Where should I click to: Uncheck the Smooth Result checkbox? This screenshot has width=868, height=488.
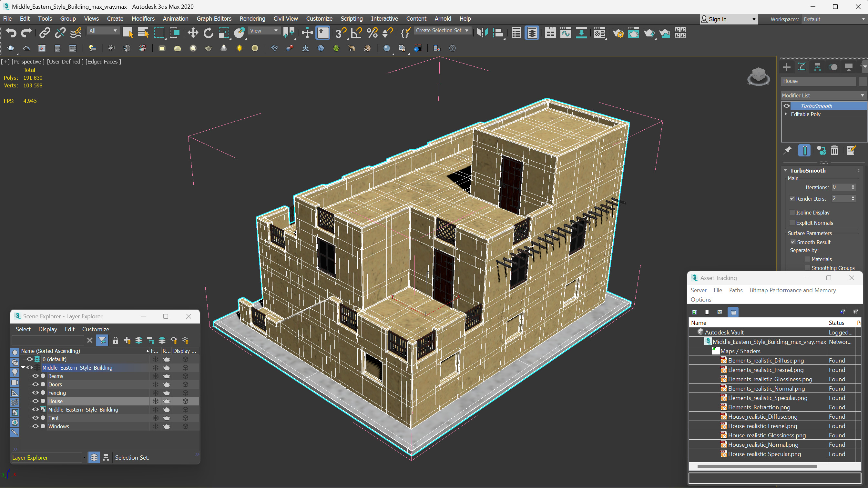point(793,242)
